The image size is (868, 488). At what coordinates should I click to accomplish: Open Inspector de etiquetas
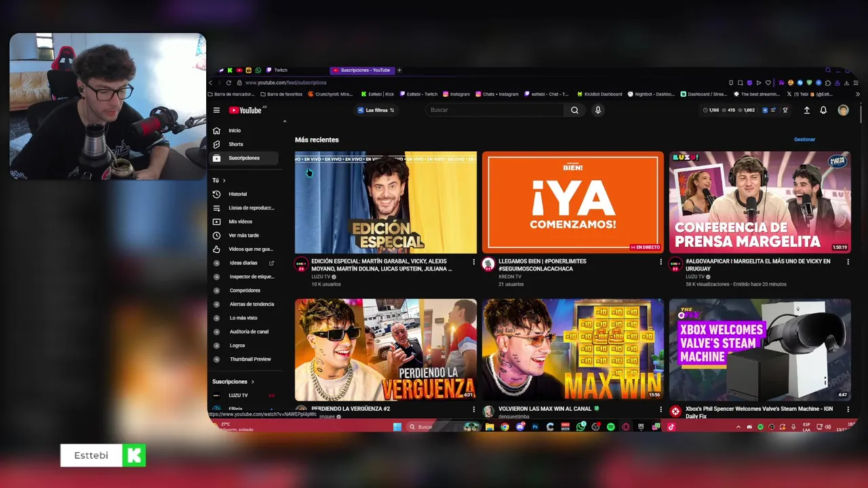coord(244,277)
